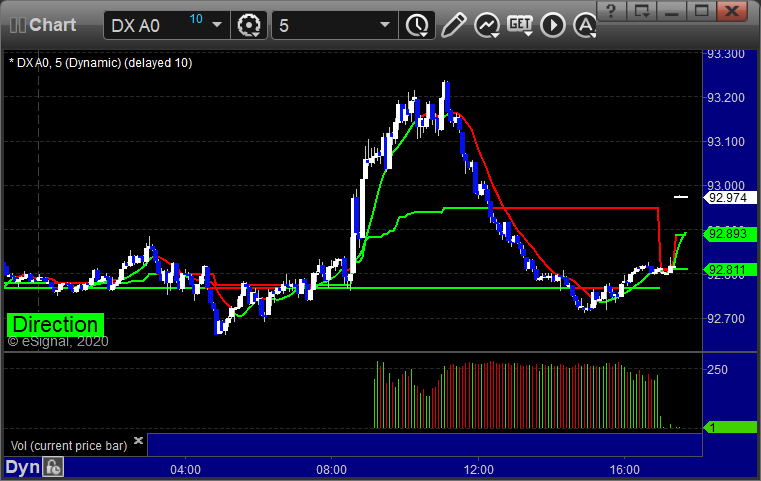Viewport: 761px width, 481px height.
Task: Click the 250 volume axis label
Action: click(x=717, y=370)
